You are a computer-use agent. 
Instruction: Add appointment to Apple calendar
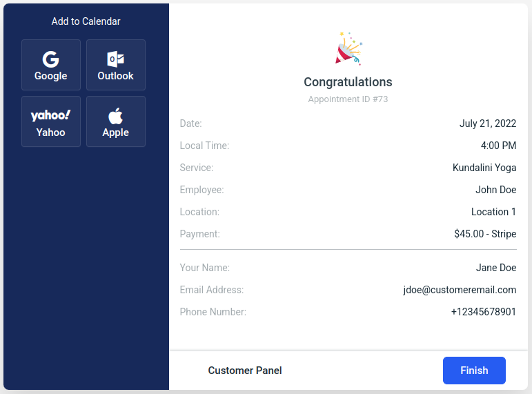point(116,121)
